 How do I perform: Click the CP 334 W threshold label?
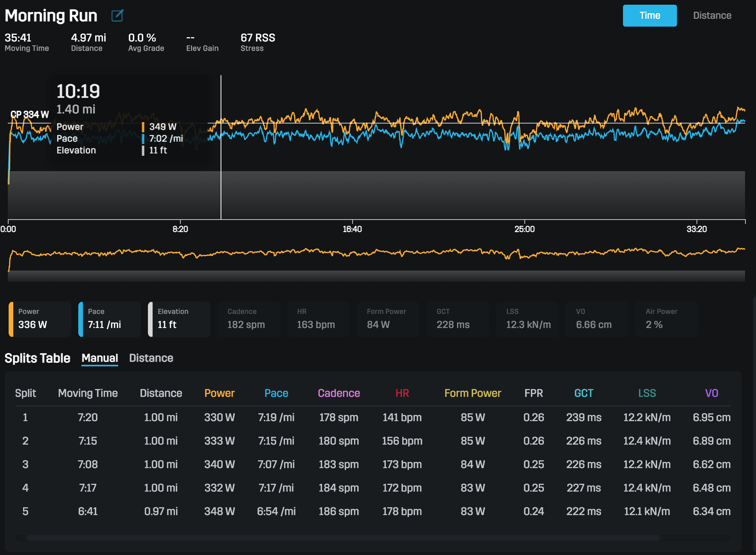[x=30, y=114]
